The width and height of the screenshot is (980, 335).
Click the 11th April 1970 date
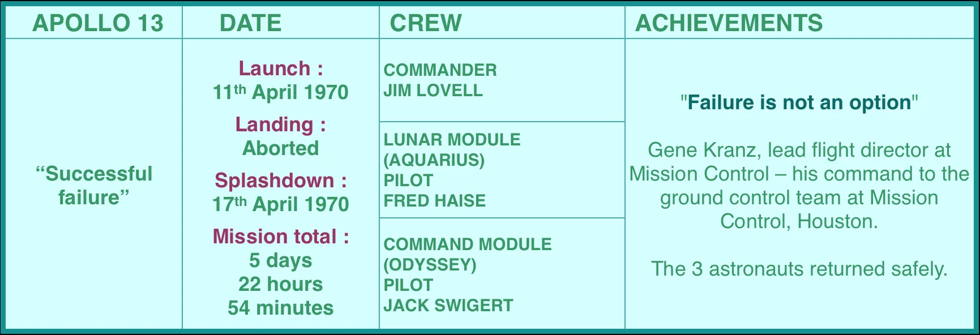point(281,92)
